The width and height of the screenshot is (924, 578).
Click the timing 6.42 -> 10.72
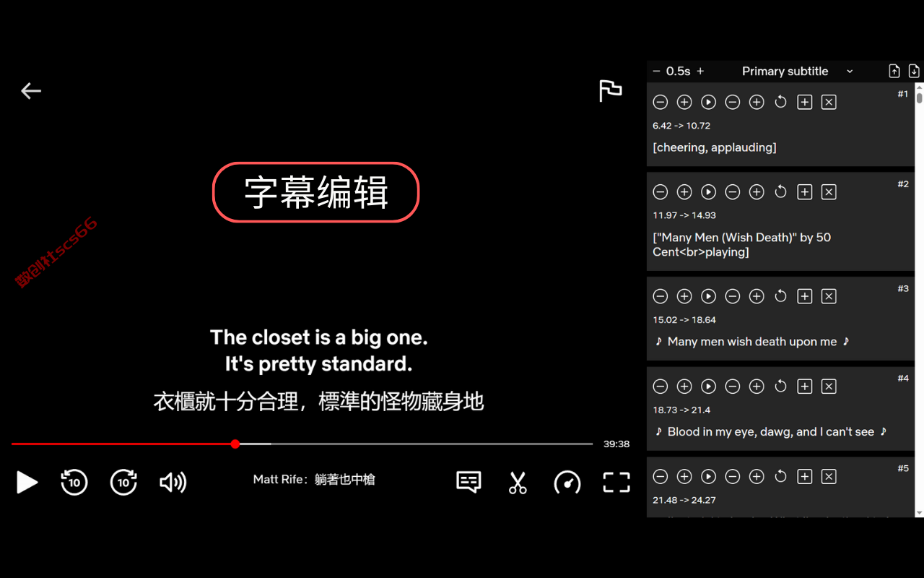681,126
